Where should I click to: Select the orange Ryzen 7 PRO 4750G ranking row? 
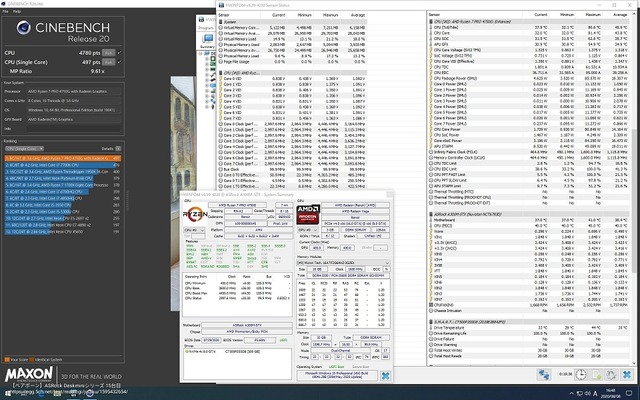pyautogui.click(x=63, y=158)
